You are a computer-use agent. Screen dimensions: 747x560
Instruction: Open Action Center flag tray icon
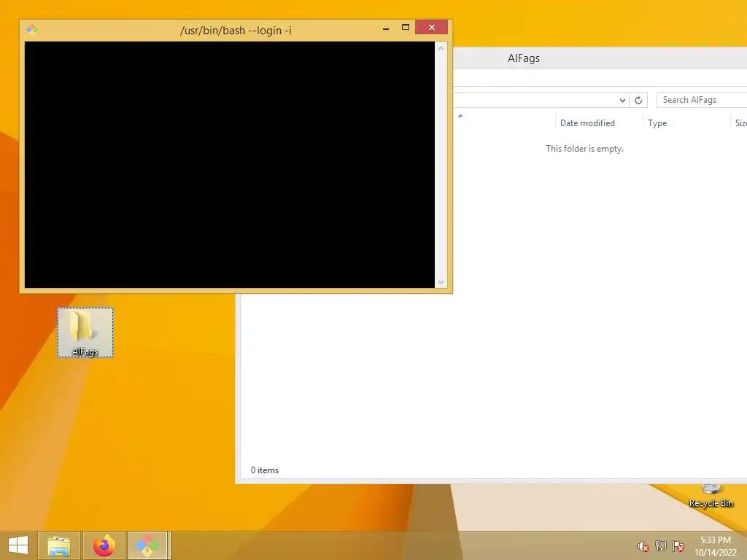click(x=678, y=545)
